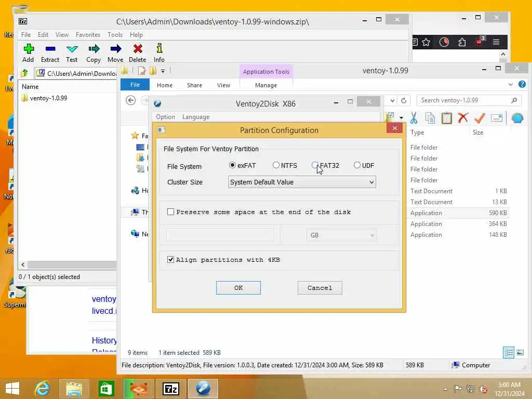This screenshot has height=399, width=532.
Task: Click the Search ventoy-1.0.99 box
Action: tap(469, 100)
